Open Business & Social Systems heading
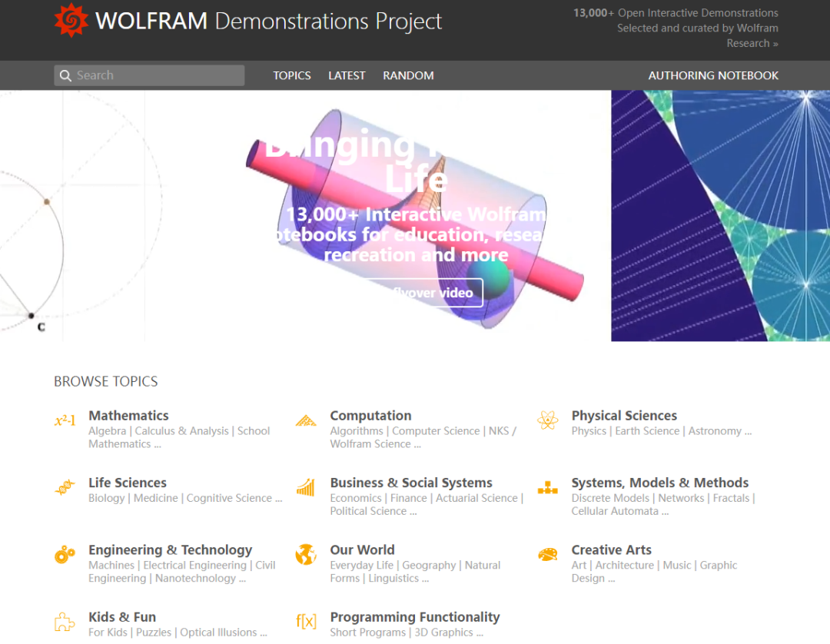Screen dimensions: 830x644 click(411, 483)
